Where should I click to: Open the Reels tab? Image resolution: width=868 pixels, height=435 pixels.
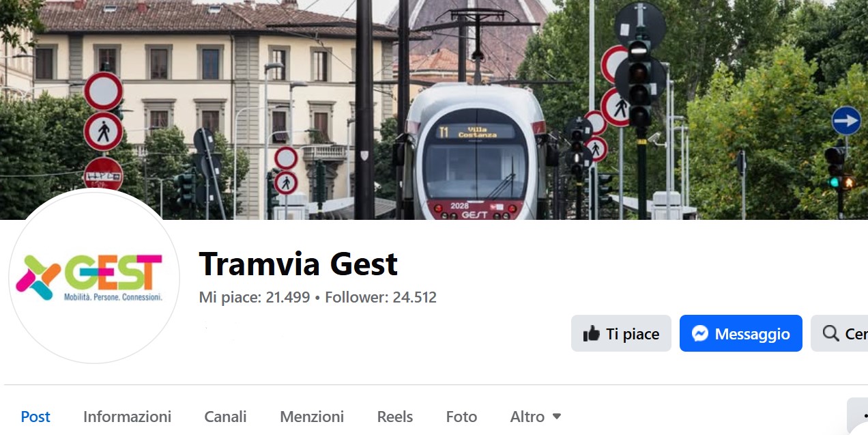tap(395, 416)
